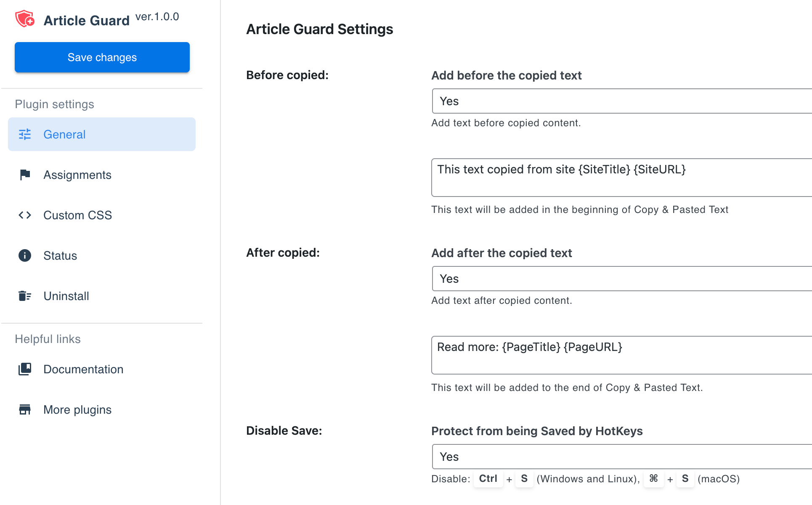Click the Article Guard shield logo
Viewport: 812px width, 505px height.
pyautogui.click(x=25, y=19)
